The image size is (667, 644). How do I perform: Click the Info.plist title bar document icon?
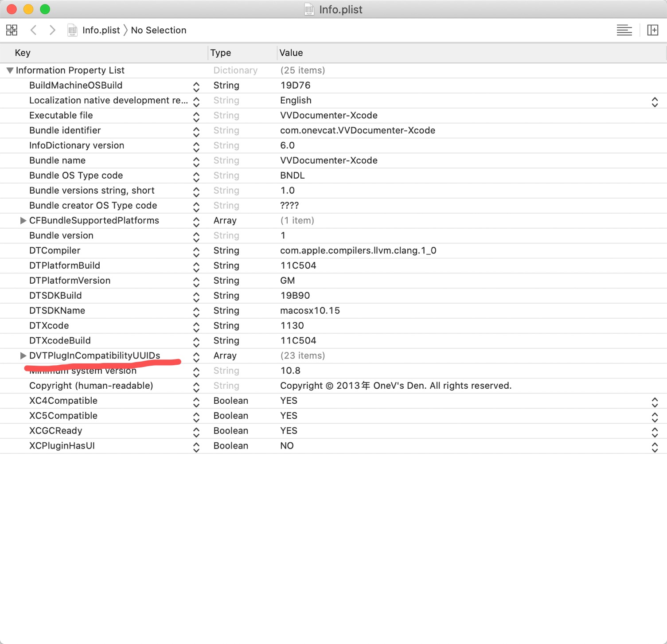[x=309, y=9]
